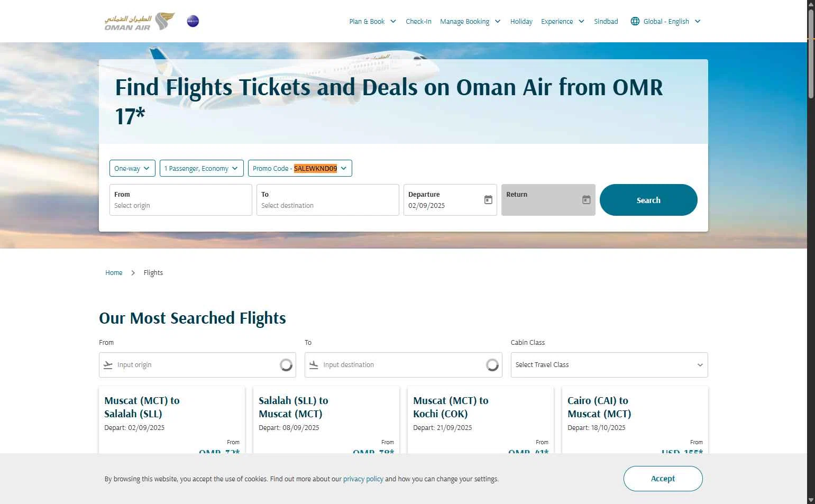Click the page vertical scrollbar thumb

click(x=811, y=53)
